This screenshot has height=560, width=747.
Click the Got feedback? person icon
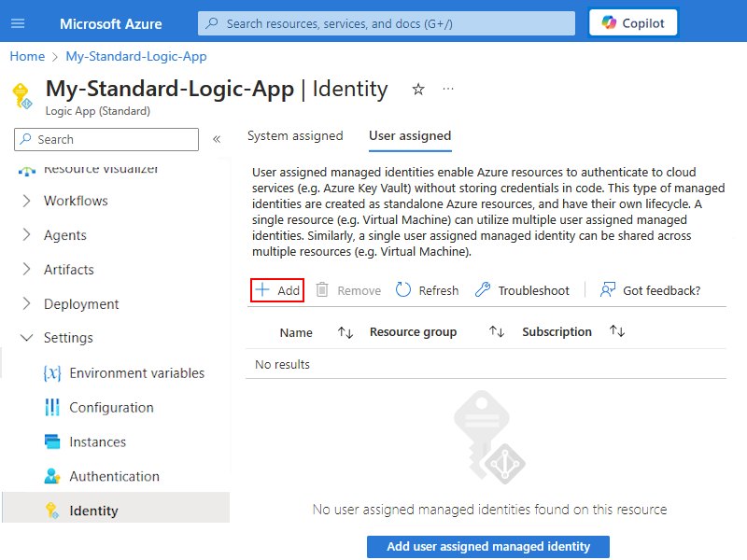608,289
